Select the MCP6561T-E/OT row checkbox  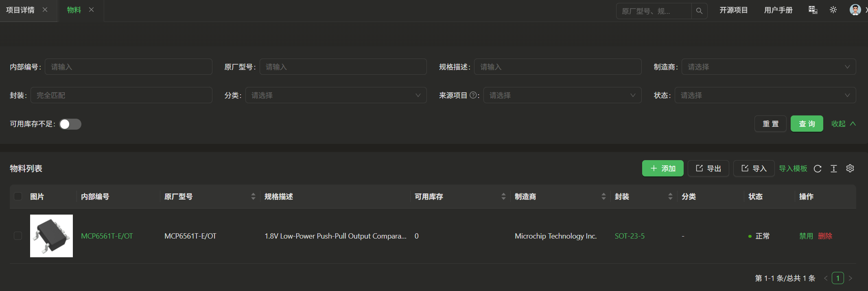point(18,236)
